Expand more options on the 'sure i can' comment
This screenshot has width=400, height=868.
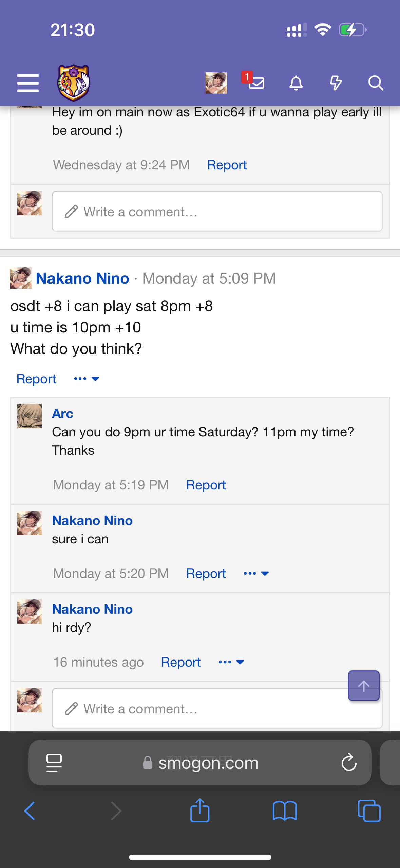[x=256, y=573]
